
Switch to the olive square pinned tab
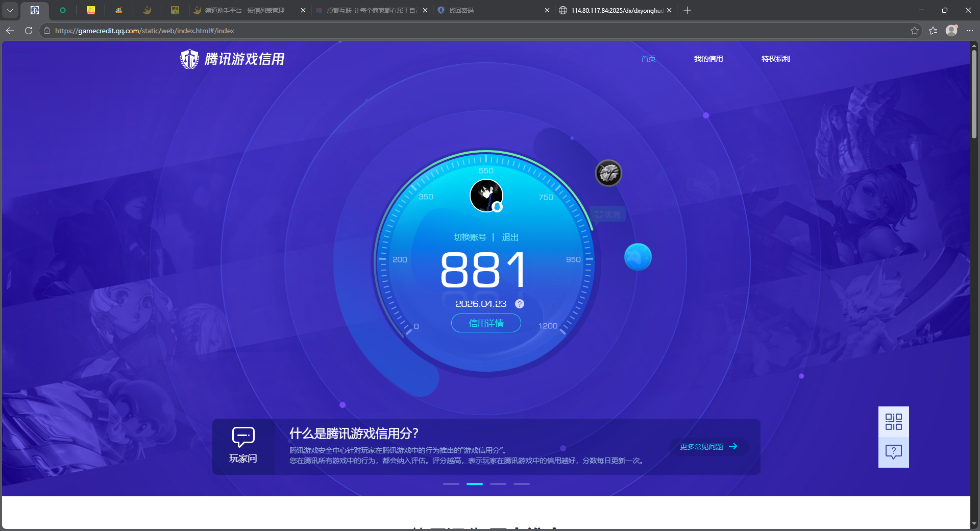tap(175, 10)
